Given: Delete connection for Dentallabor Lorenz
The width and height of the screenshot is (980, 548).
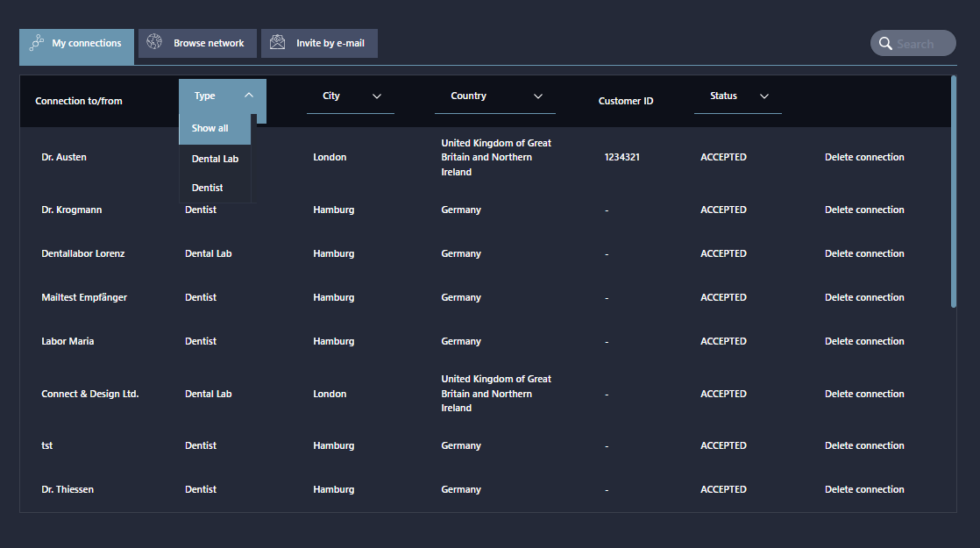Looking at the screenshot, I should (863, 253).
